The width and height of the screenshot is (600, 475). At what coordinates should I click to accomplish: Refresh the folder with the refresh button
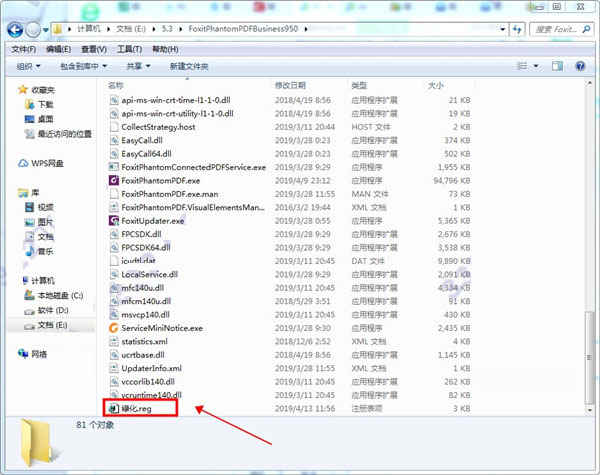[517, 29]
